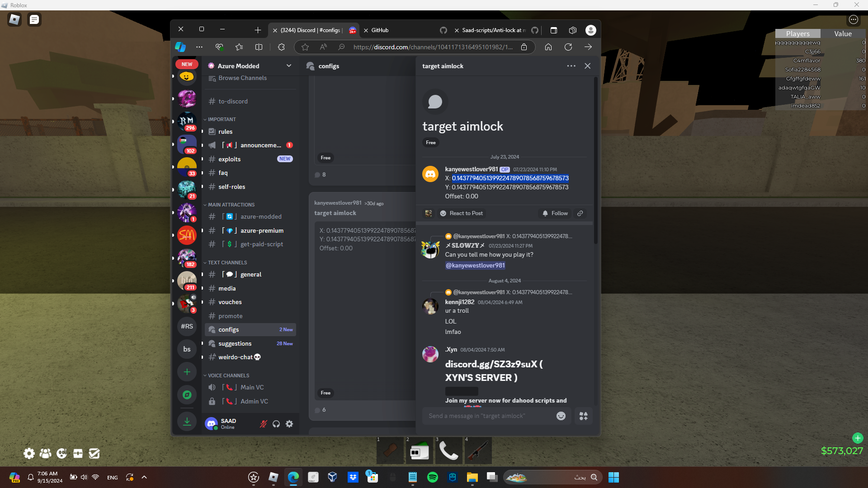The image size is (868, 488).
Task: Collapse the VOICE CHANNELS category
Action: tap(228, 375)
